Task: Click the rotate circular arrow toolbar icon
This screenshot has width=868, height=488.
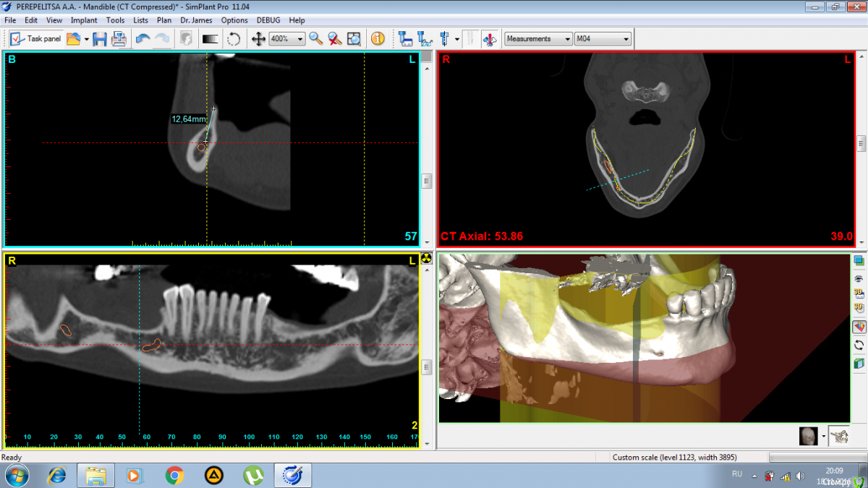Action: [234, 39]
